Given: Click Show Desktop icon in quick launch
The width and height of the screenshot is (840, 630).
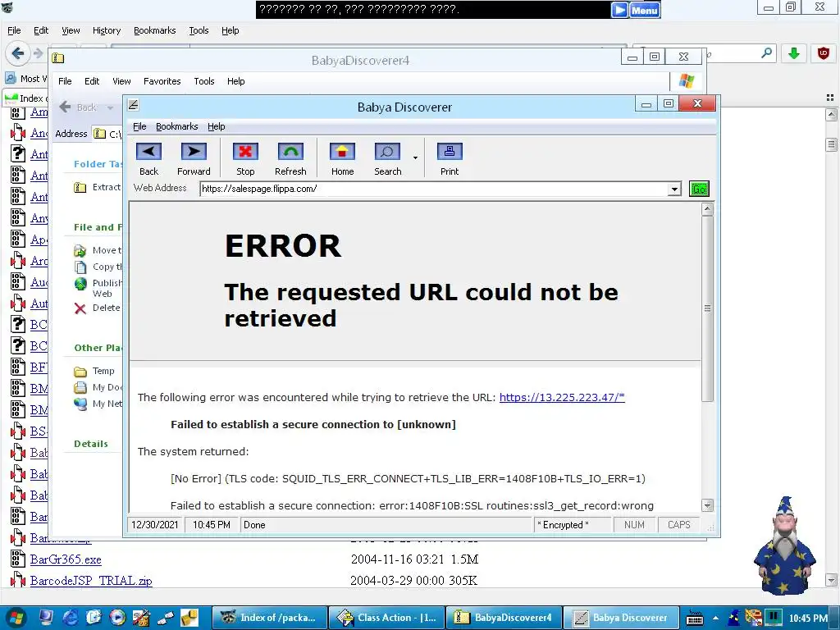Looking at the screenshot, I should [46, 618].
